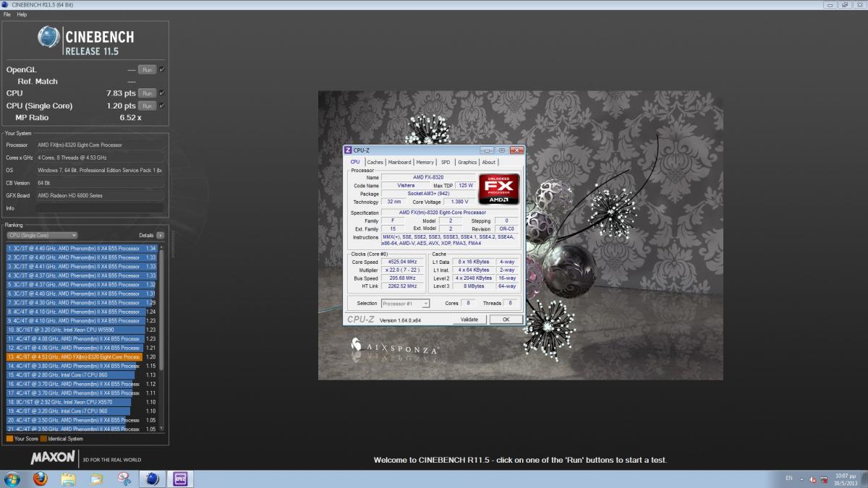This screenshot has width=868, height=488.
Task: Toggle the OpenGL test checkbox
Action: (162, 69)
